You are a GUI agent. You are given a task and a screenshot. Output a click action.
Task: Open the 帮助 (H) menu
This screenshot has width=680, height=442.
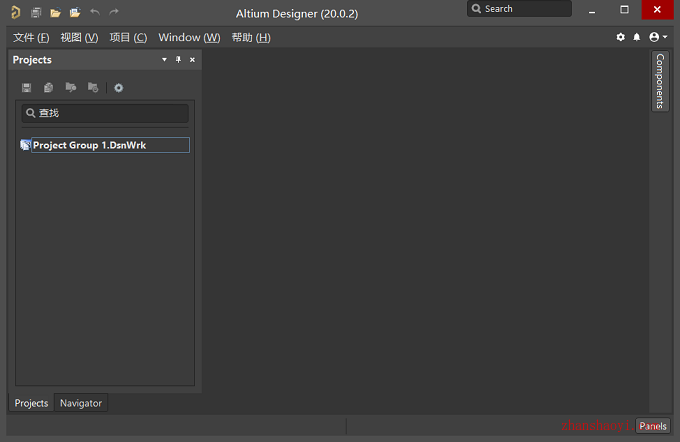click(251, 38)
